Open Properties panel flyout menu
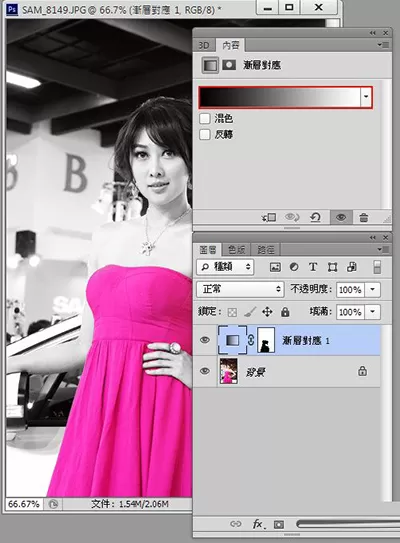The height and width of the screenshot is (543, 400). click(x=383, y=45)
